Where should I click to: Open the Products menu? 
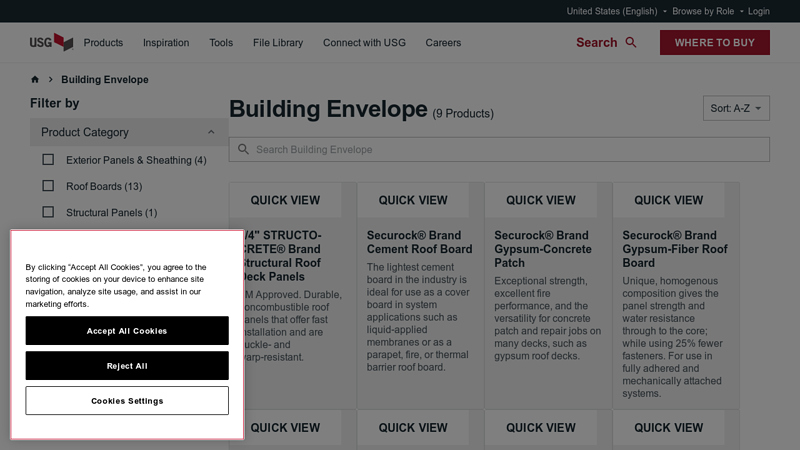(x=103, y=43)
